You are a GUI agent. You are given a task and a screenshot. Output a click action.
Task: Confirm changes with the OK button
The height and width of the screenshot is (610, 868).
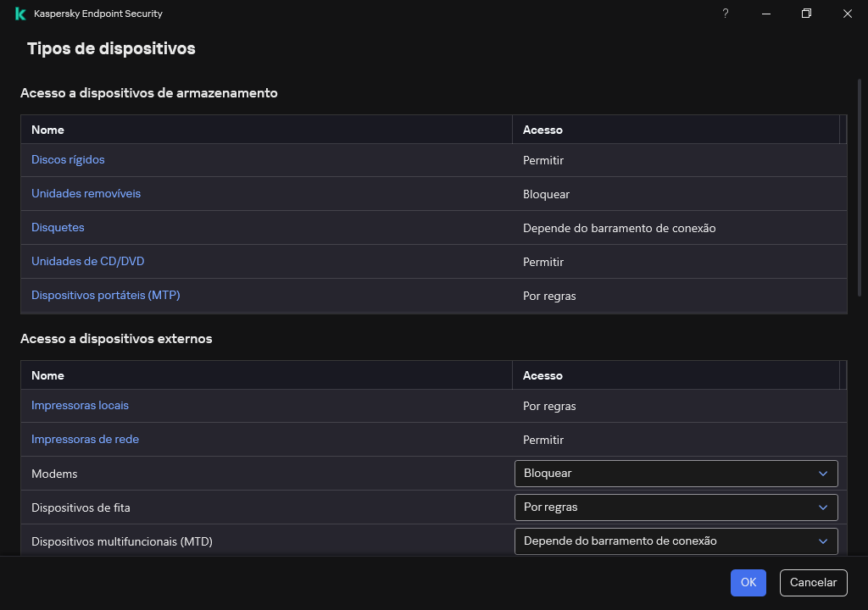coord(748,583)
